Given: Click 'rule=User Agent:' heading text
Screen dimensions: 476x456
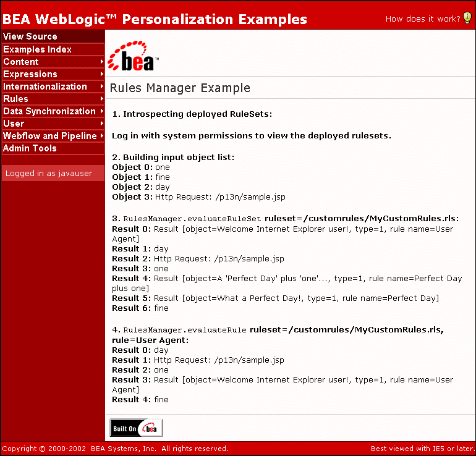Looking at the screenshot, I should (x=150, y=340).
